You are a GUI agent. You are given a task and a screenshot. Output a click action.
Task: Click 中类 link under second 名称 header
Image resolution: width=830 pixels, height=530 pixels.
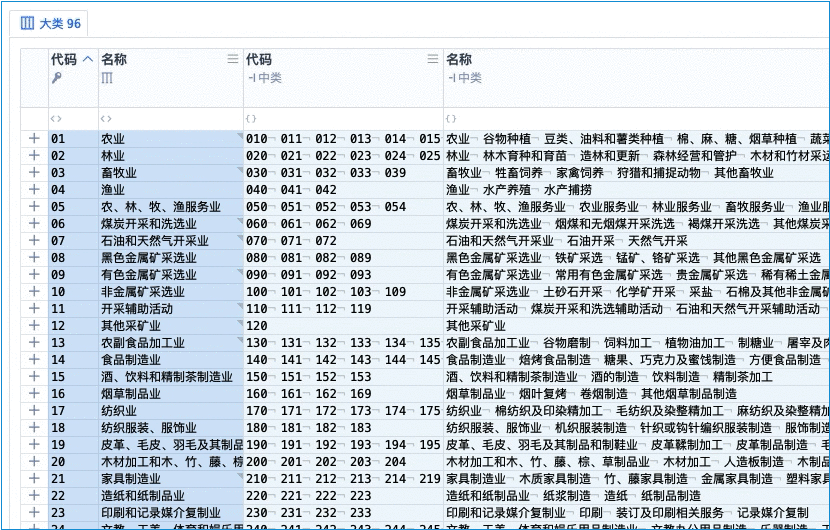pos(465,78)
